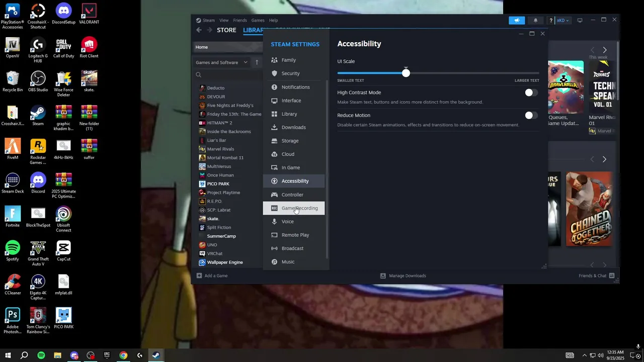Show hidden system tray icons
The height and width of the screenshot is (362, 644).
click(x=584, y=355)
